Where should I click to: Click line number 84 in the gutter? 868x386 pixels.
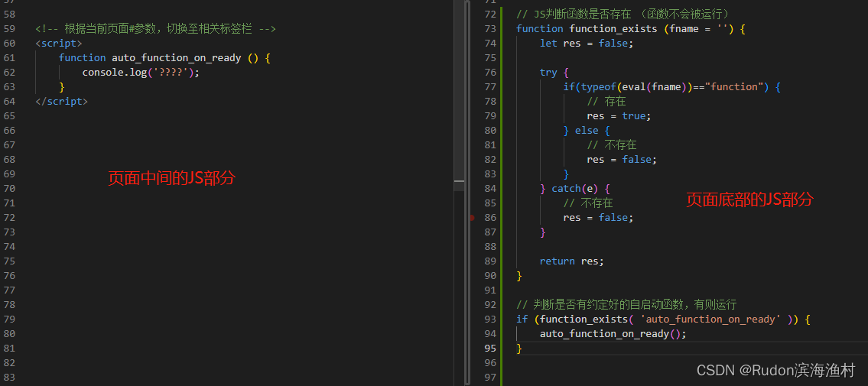tap(490, 189)
